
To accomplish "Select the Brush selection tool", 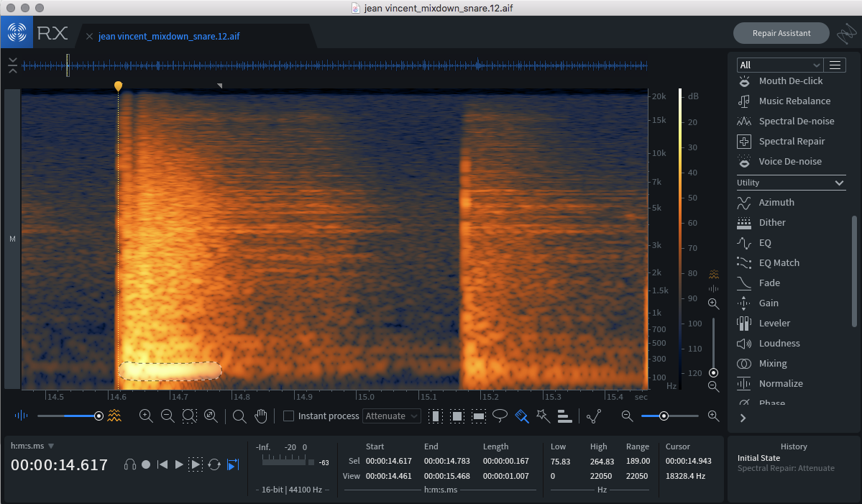I will point(522,416).
